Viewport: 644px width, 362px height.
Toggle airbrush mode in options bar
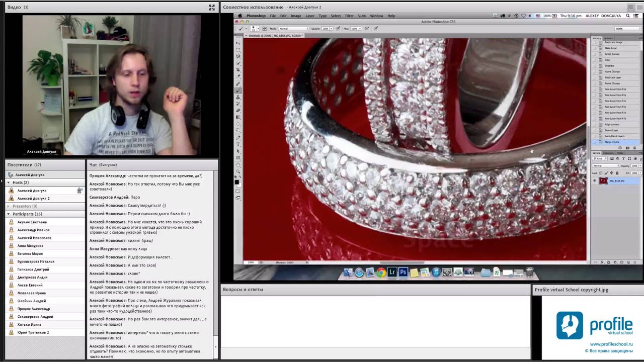366,29
